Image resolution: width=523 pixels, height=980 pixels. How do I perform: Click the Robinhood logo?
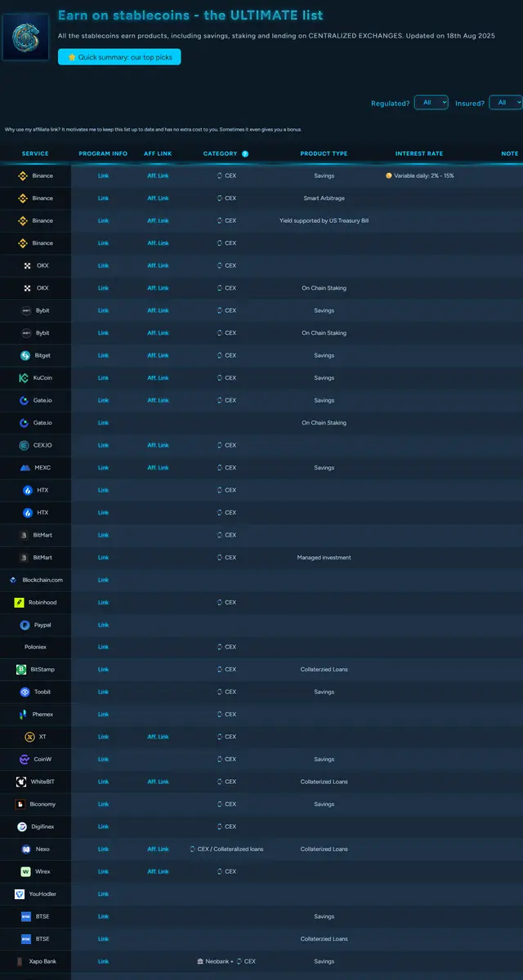coord(20,603)
